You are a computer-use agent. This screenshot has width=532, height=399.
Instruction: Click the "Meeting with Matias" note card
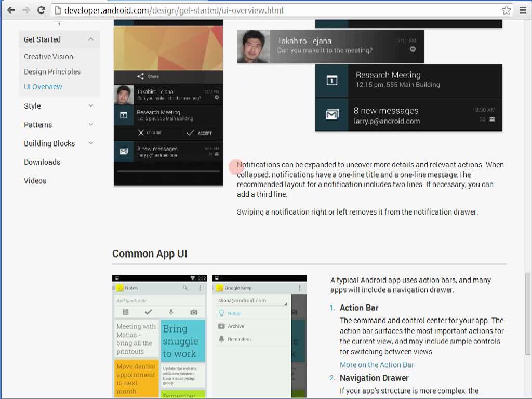[137, 338]
